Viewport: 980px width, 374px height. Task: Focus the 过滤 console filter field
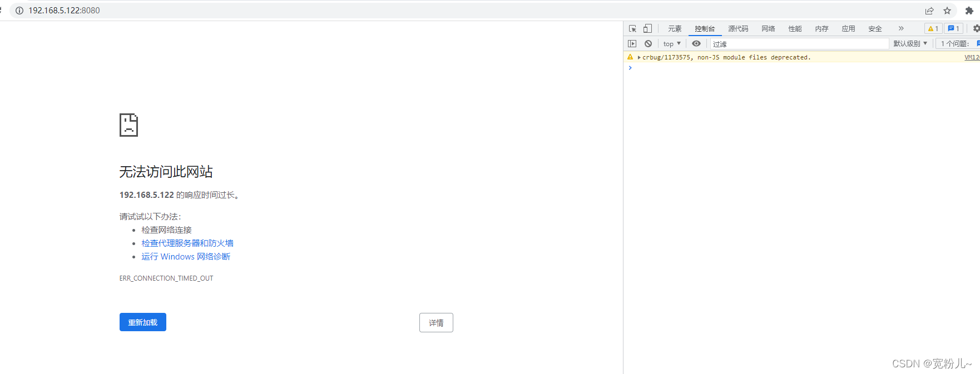(799, 43)
